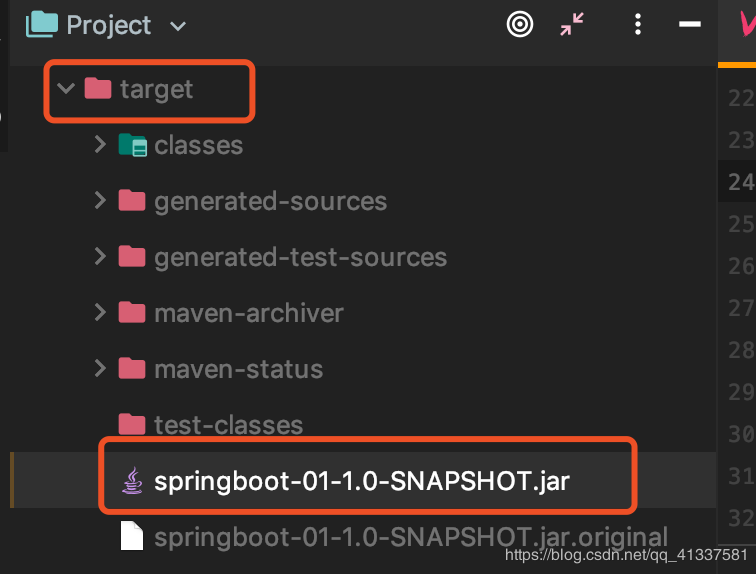The image size is (756, 574).
Task: Expand the maven-archiver folder arrow
Action: point(100,313)
